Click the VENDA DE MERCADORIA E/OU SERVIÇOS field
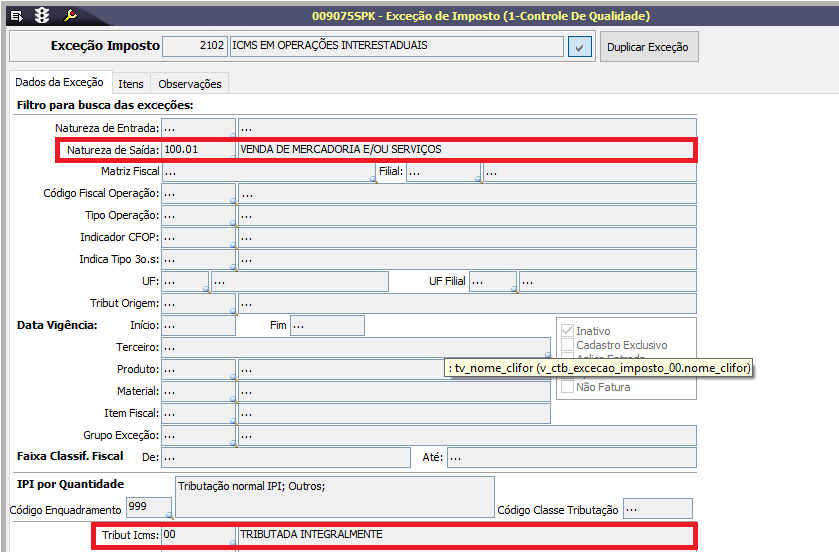Image resolution: width=839 pixels, height=552 pixels. (x=466, y=150)
